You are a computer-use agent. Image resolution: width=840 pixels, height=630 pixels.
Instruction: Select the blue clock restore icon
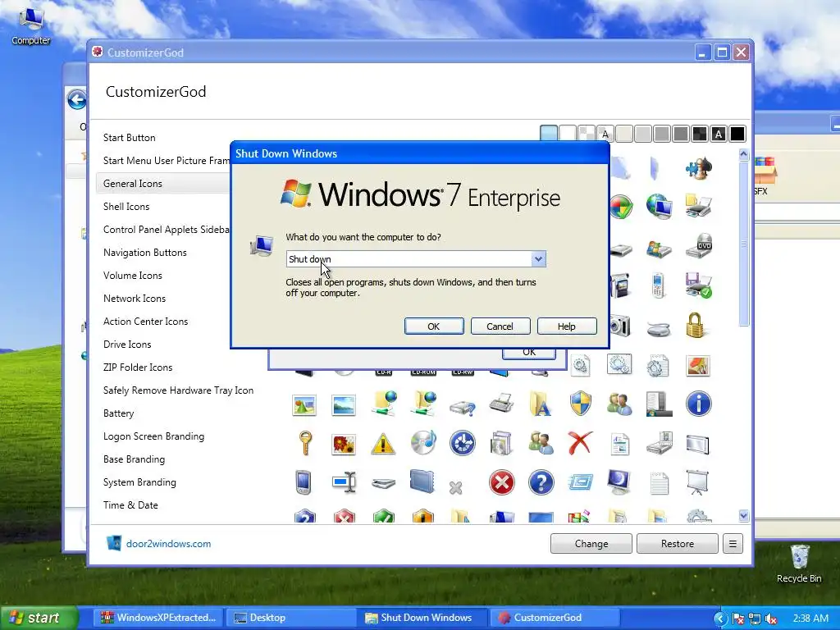(x=463, y=443)
